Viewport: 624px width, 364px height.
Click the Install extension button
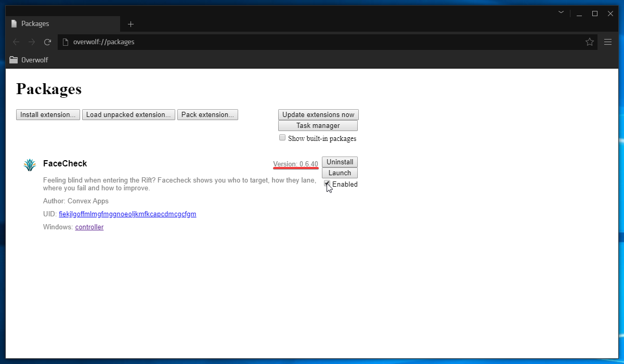pyautogui.click(x=48, y=115)
